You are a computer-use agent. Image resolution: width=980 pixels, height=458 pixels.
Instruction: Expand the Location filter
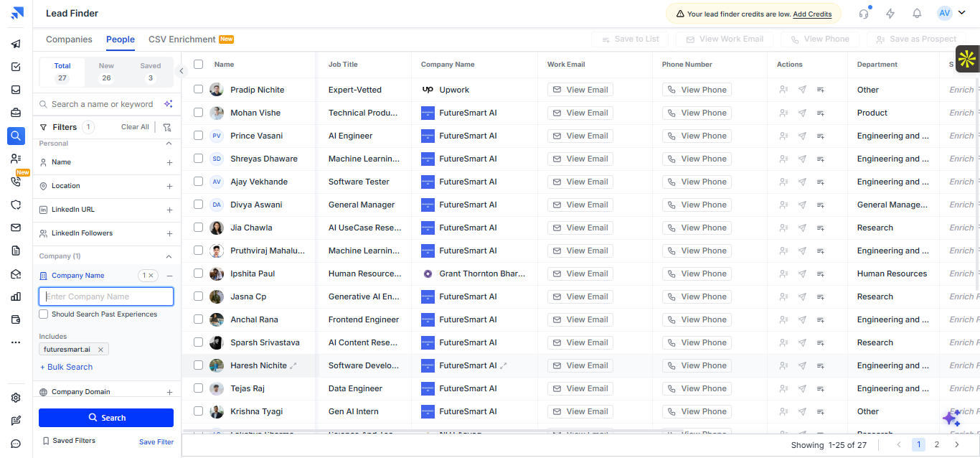(169, 187)
